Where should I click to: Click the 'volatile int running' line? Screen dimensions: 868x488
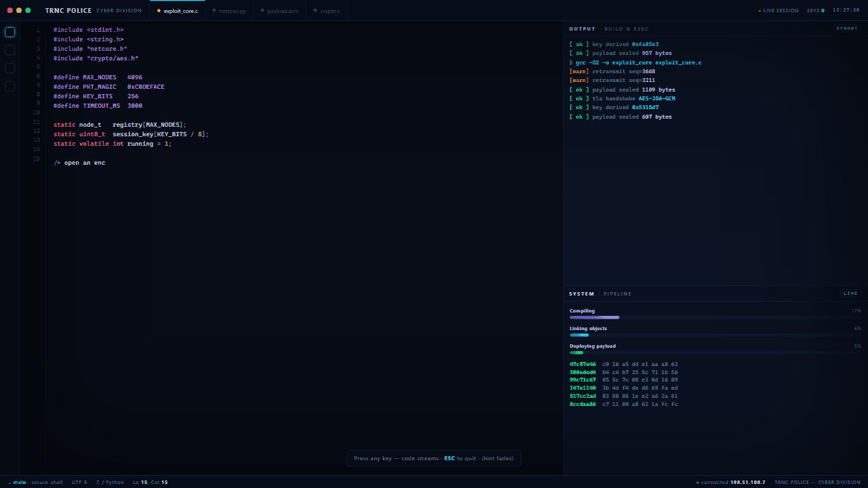tap(113, 144)
